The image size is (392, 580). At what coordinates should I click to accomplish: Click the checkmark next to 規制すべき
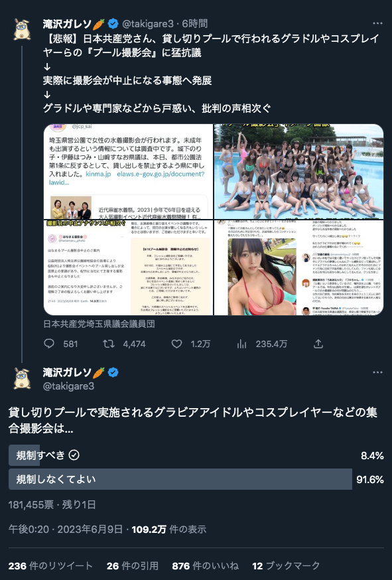click(74, 455)
